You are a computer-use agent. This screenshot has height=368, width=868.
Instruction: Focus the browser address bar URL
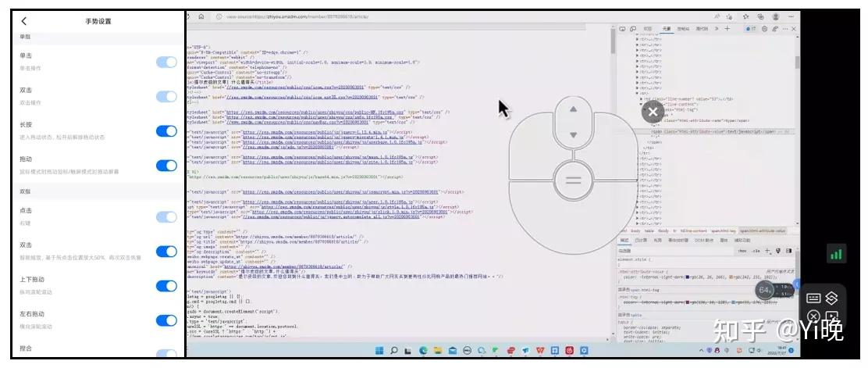pos(297,16)
